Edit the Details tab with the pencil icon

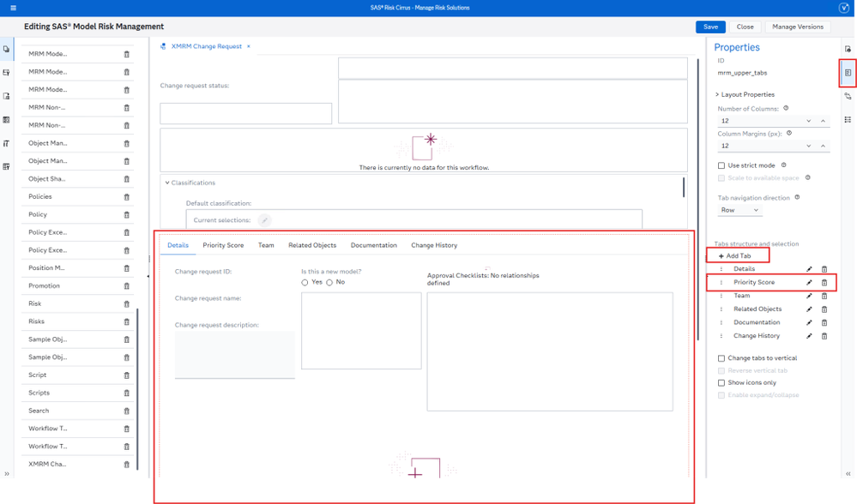pos(809,268)
